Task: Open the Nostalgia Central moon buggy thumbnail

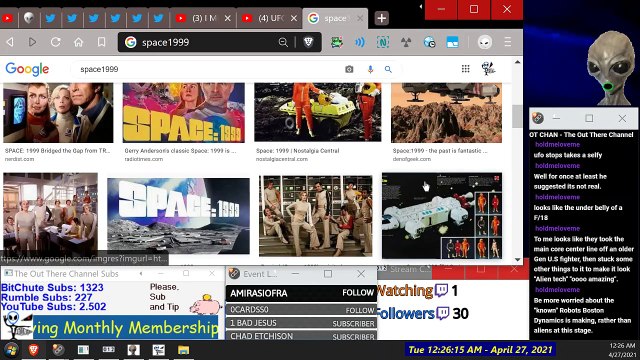Action: coord(318,112)
